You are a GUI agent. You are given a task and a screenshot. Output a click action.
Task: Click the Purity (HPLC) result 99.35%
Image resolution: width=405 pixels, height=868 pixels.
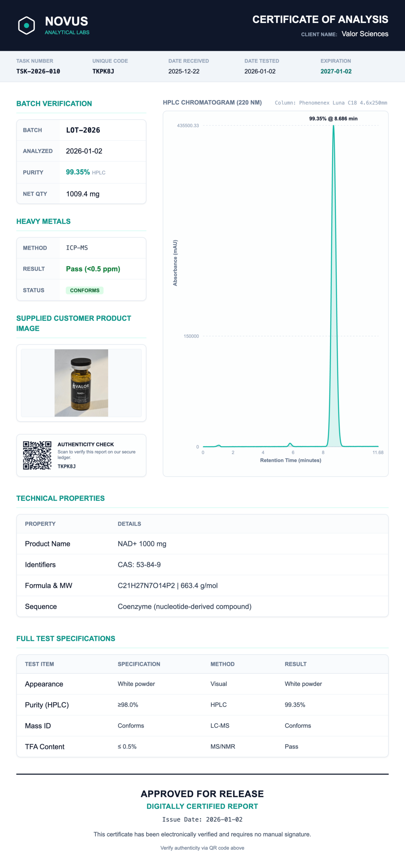coord(295,705)
